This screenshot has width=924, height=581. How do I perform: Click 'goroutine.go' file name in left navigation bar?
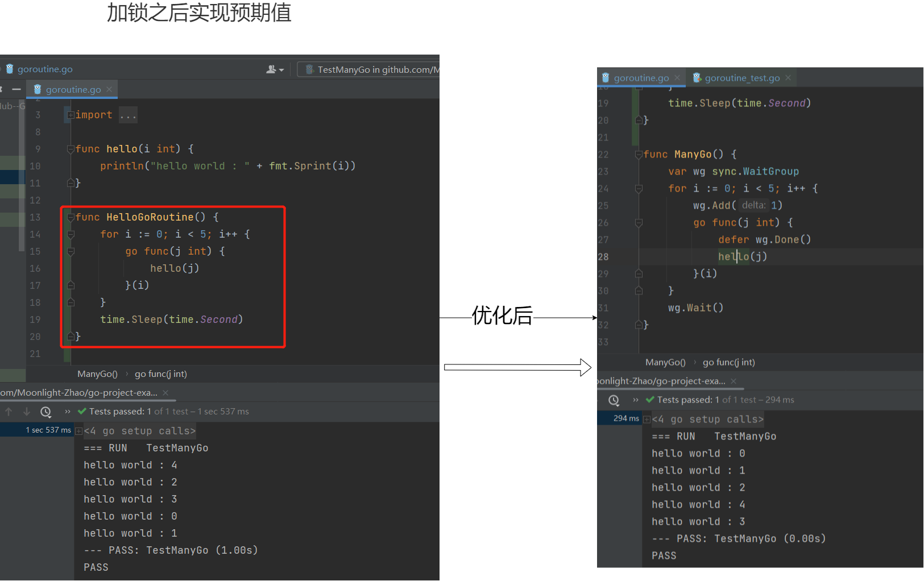(x=45, y=69)
